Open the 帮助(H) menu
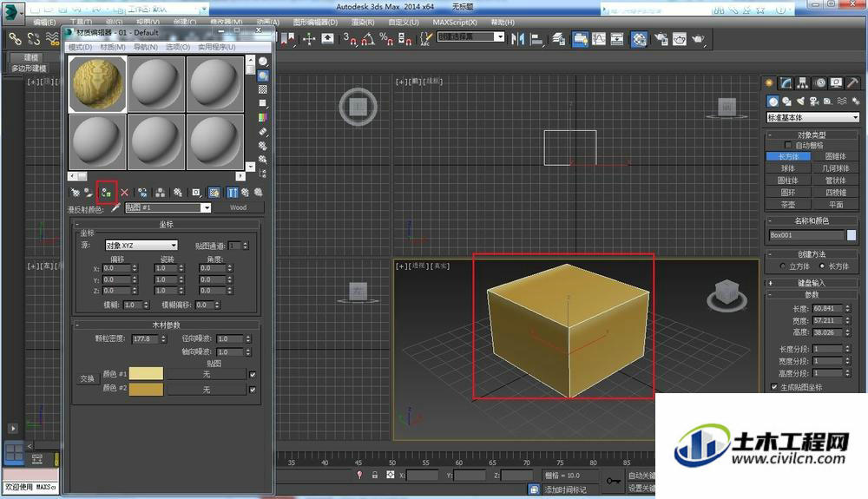 click(503, 22)
